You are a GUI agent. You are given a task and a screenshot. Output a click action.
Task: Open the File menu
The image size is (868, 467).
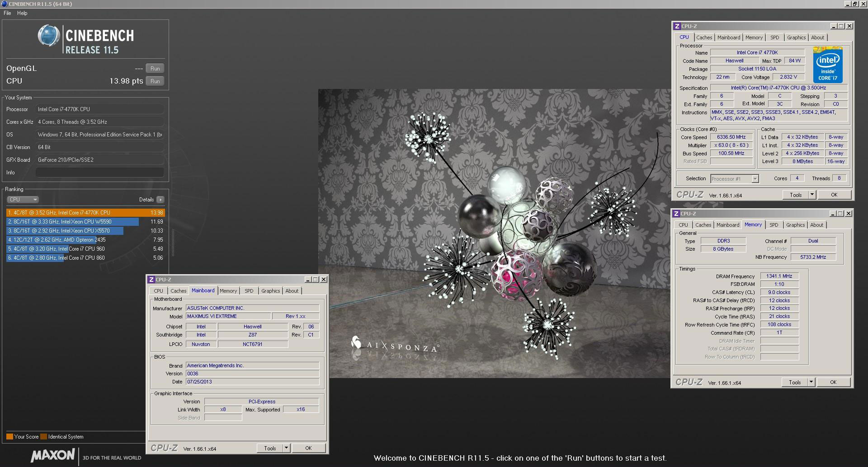[7, 13]
